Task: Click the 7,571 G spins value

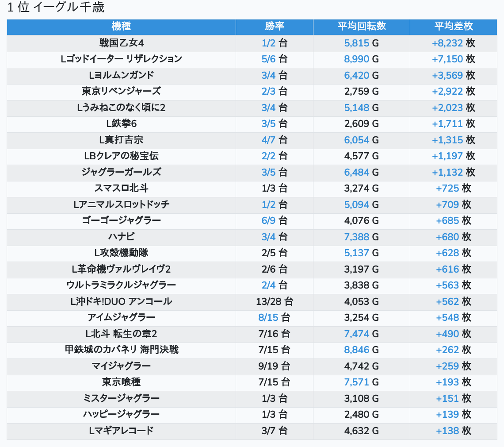Action: (356, 382)
